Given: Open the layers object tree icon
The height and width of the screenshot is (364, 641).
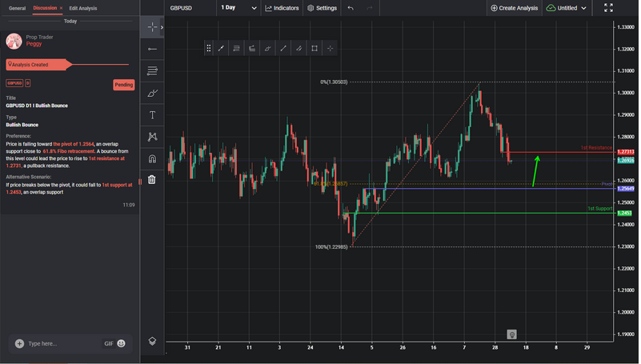Looking at the screenshot, I should click(x=152, y=341).
